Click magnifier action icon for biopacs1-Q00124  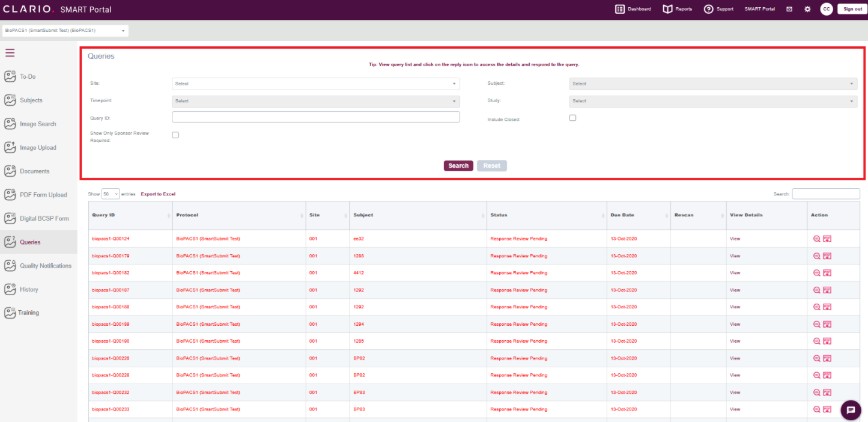coord(816,239)
